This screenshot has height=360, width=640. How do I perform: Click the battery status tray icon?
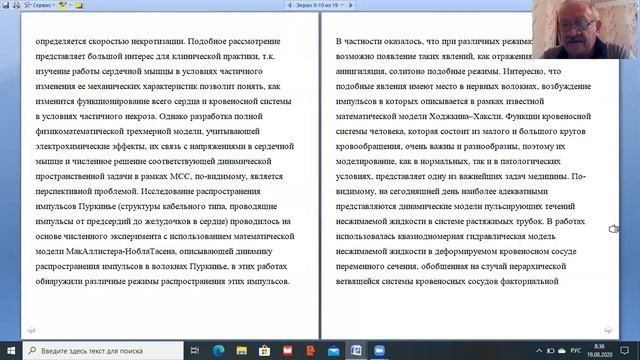point(551,351)
